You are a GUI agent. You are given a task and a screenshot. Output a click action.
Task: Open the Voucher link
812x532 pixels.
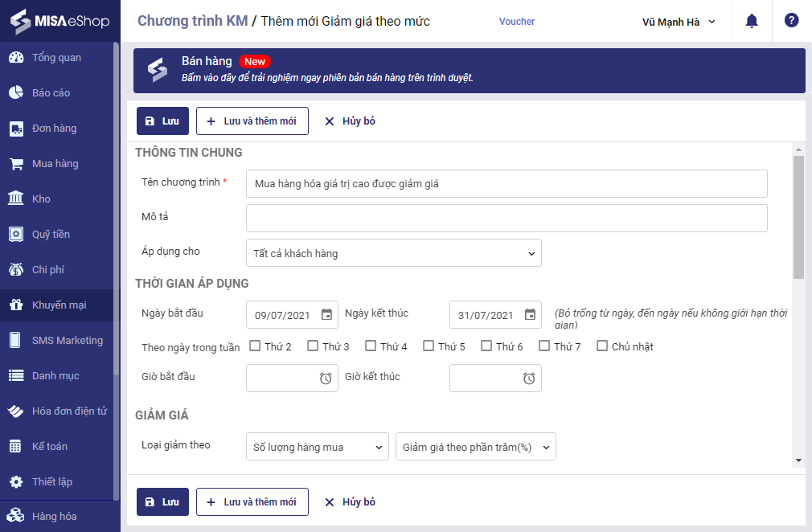tap(517, 21)
